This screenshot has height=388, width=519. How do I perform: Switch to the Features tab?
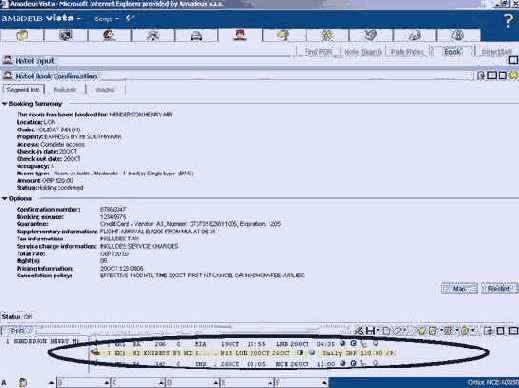(65, 90)
